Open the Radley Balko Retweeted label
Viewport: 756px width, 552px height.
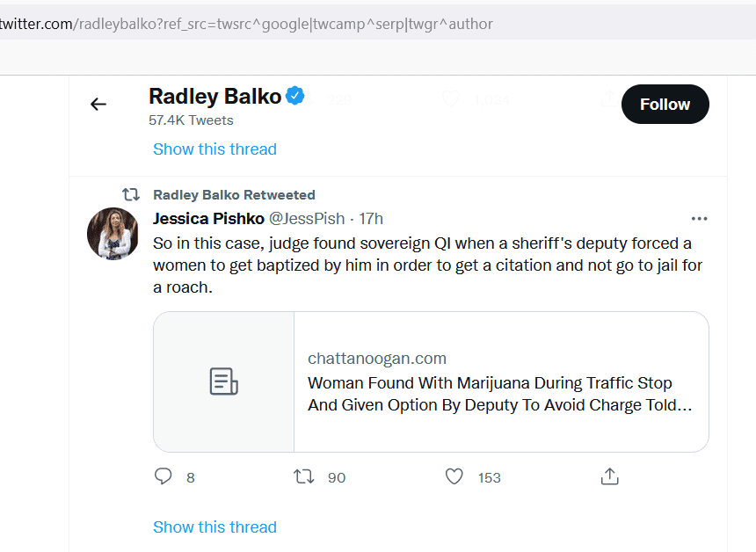234,195
